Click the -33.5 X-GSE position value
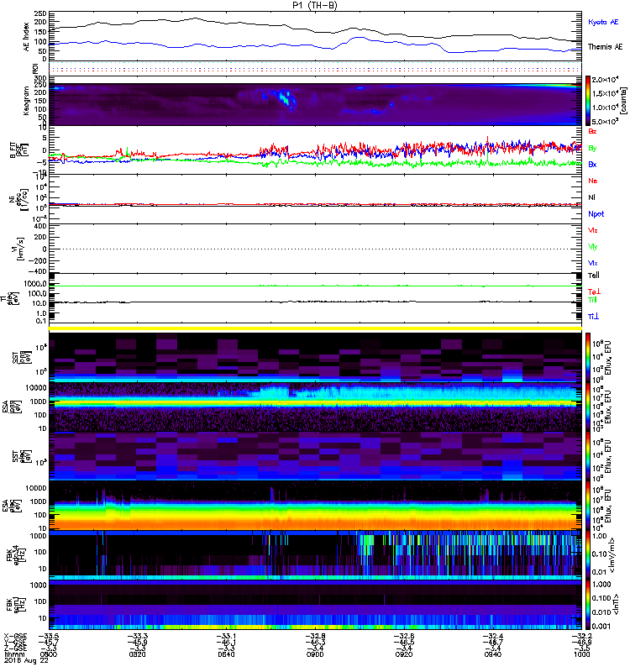This screenshot has height=672, width=630. [49, 637]
